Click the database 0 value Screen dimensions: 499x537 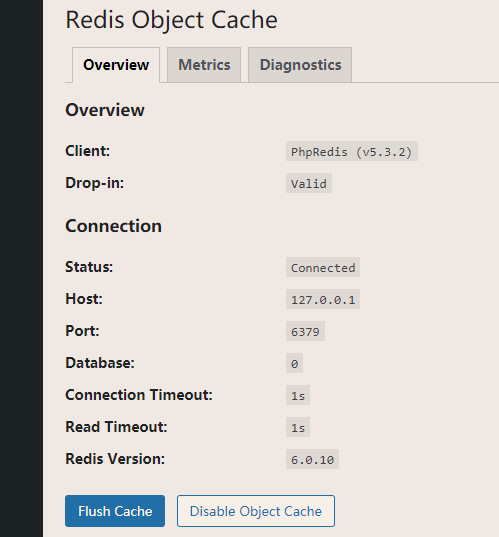click(x=294, y=363)
